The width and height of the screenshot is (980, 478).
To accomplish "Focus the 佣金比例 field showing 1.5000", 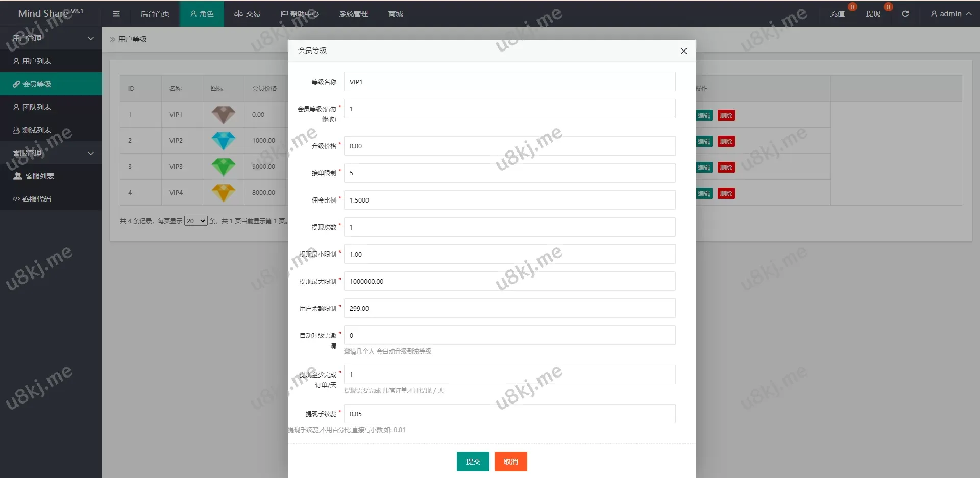I will click(509, 200).
